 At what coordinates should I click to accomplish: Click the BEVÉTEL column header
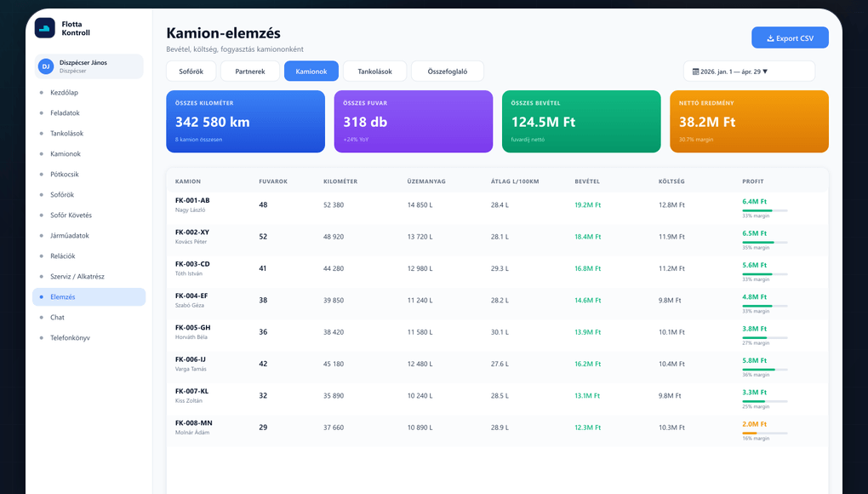pos(587,181)
